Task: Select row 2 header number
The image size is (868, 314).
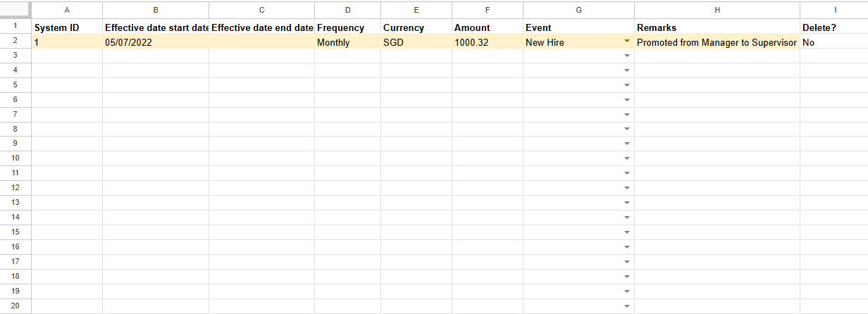Action: click(15, 41)
